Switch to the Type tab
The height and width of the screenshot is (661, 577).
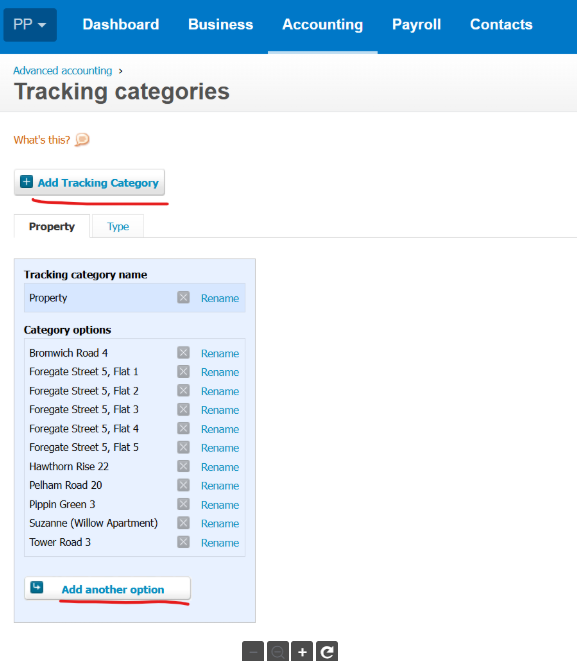tap(118, 226)
